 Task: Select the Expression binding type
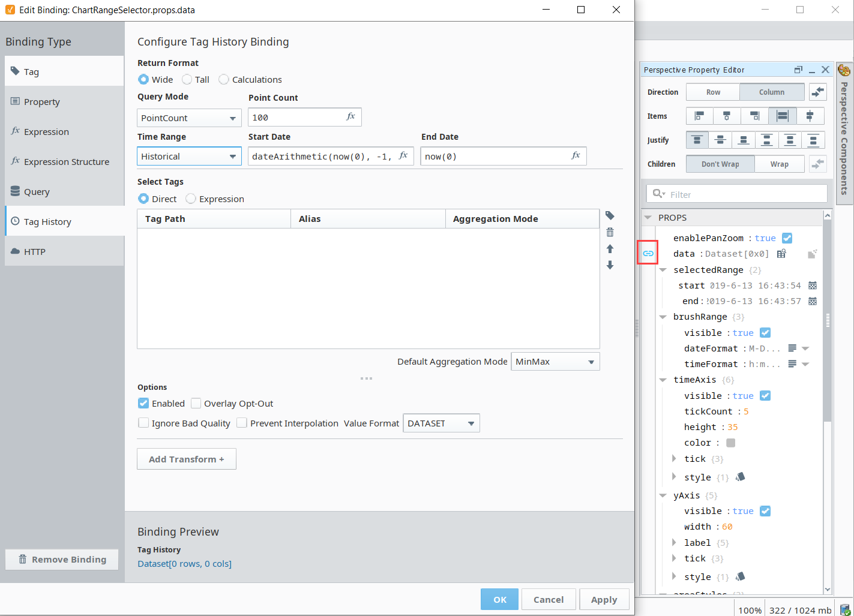(64, 131)
